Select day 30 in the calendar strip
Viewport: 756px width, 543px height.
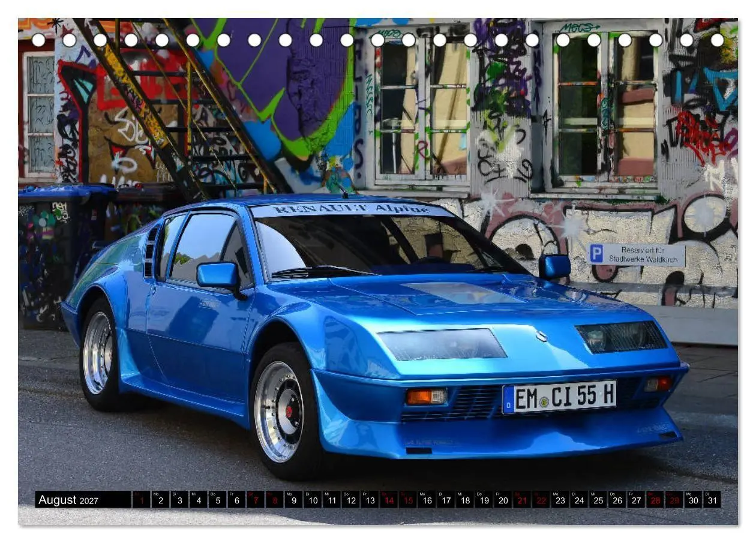(693, 499)
